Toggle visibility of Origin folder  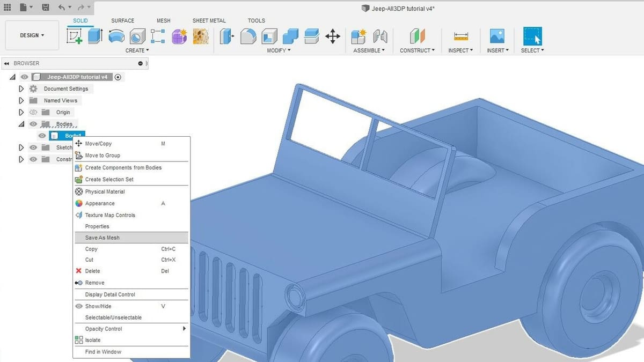tap(33, 113)
